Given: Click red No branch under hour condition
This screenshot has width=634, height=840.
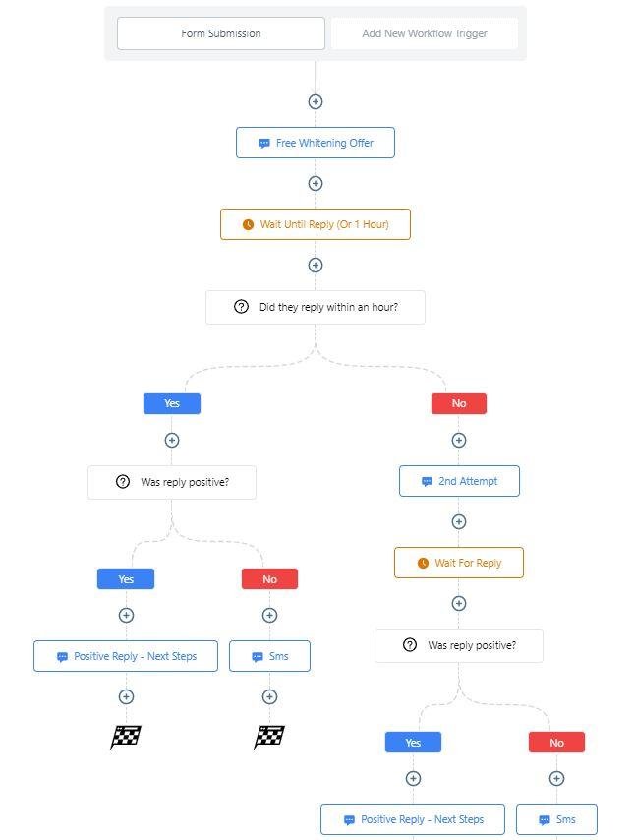Looking at the screenshot, I should click(459, 404).
